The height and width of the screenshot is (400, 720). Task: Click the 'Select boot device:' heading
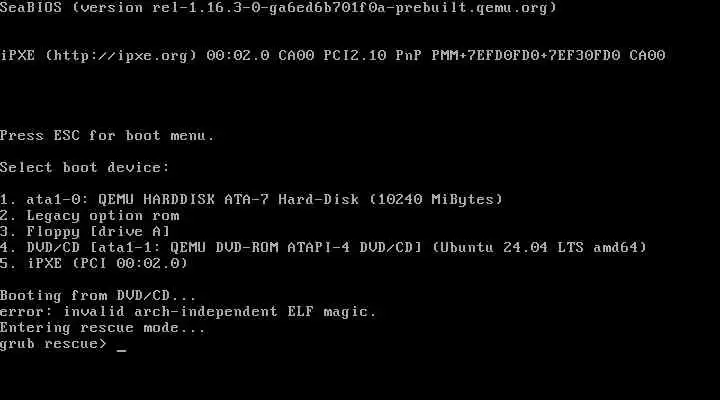[x=85, y=168]
